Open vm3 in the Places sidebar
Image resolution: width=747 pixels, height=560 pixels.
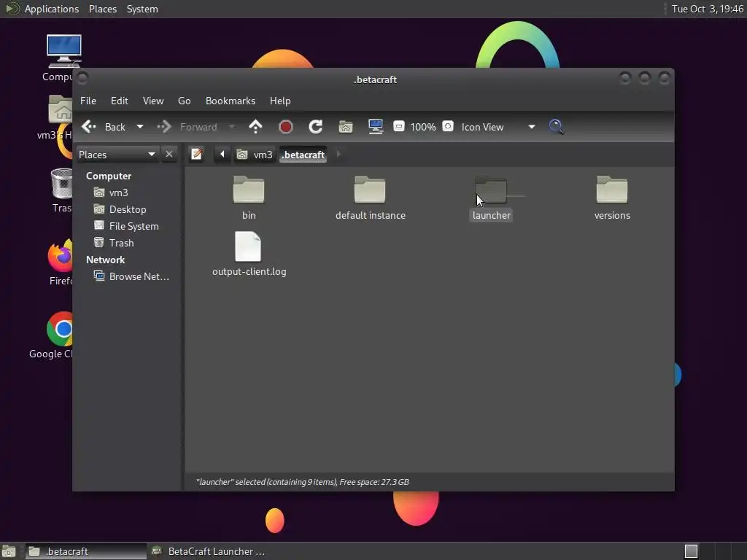118,192
